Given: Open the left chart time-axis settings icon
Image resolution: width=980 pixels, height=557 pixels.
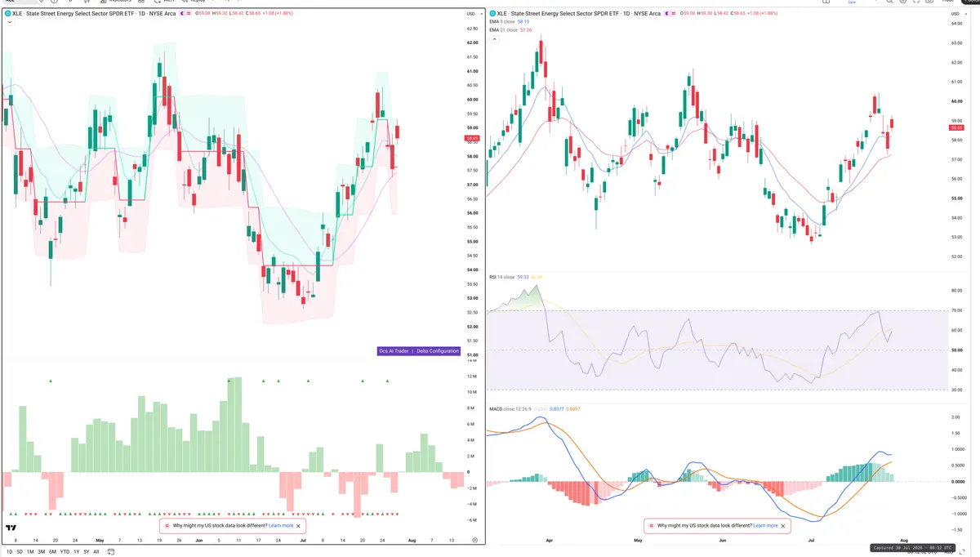Looking at the screenshot, I should 474,540.
